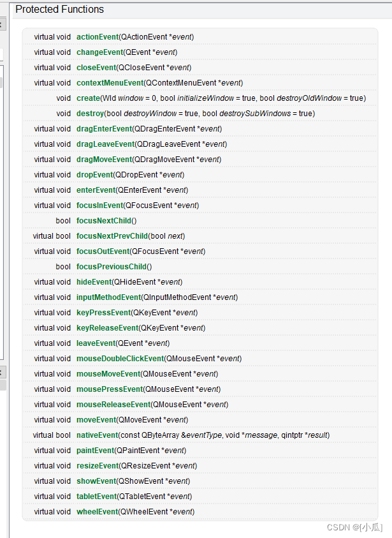
Task: Open the contextMenuEvent function link
Action: click(x=110, y=83)
